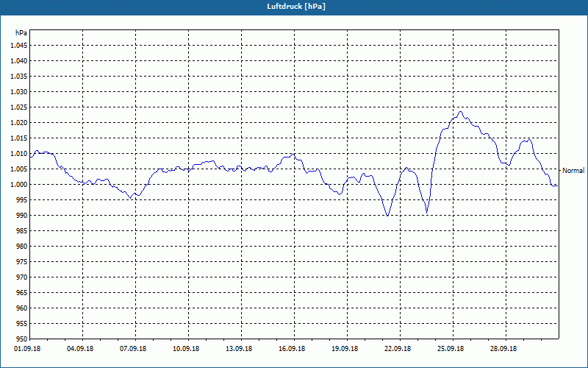Click the curve's lowest dip before 22.09.18
The image size is (588, 368).
(x=387, y=216)
